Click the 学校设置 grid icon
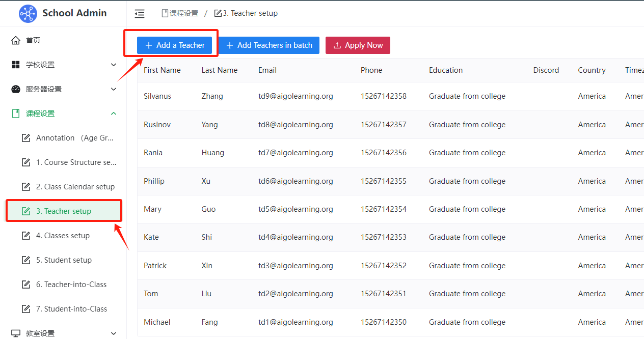This screenshot has height=339, width=644. pos(16,65)
